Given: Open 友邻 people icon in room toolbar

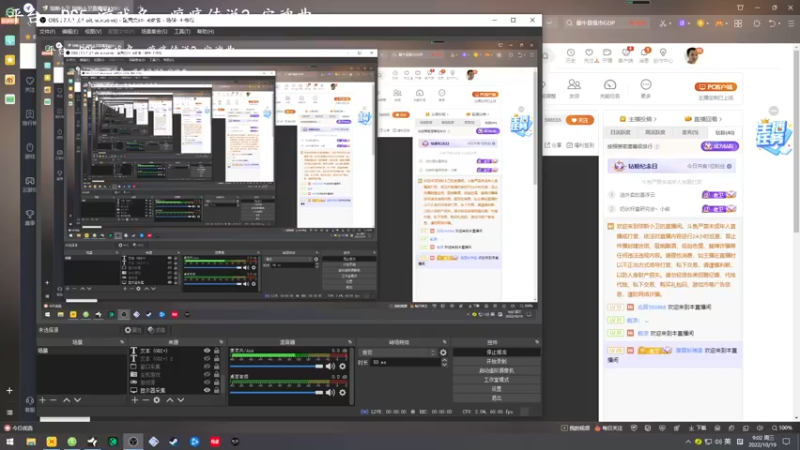Looking at the screenshot, I should point(574,88).
